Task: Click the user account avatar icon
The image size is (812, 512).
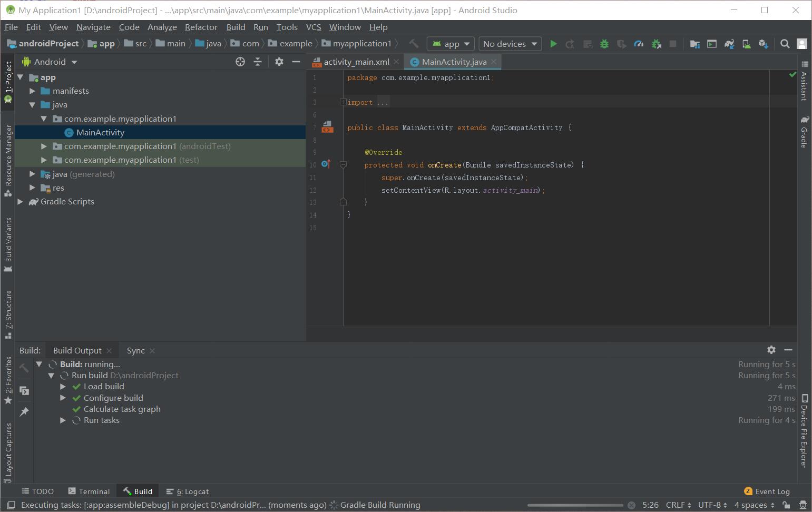Action: [x=802, y=44]
